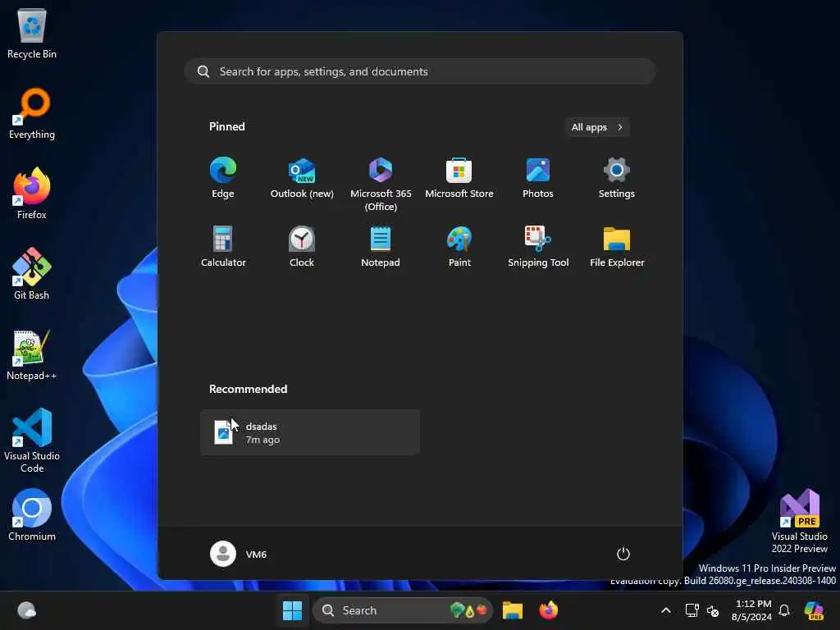Open recommended file dsadas
Screen dimensions: 840x630
309,432
